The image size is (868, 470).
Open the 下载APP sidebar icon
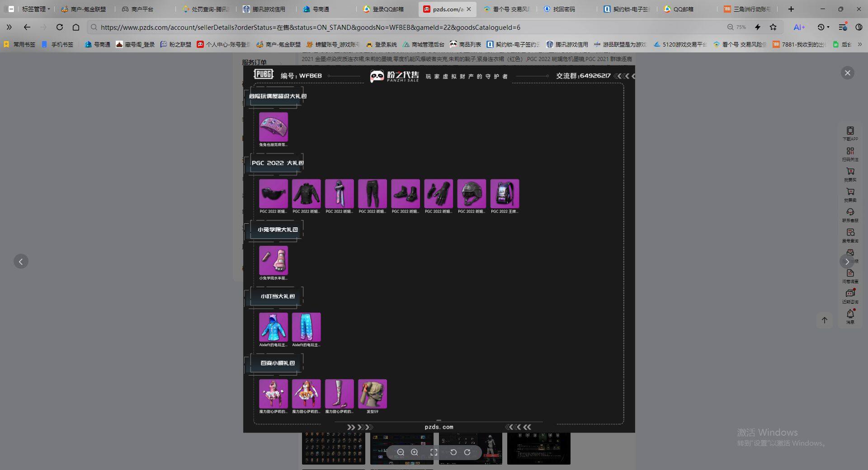(850, 133)
